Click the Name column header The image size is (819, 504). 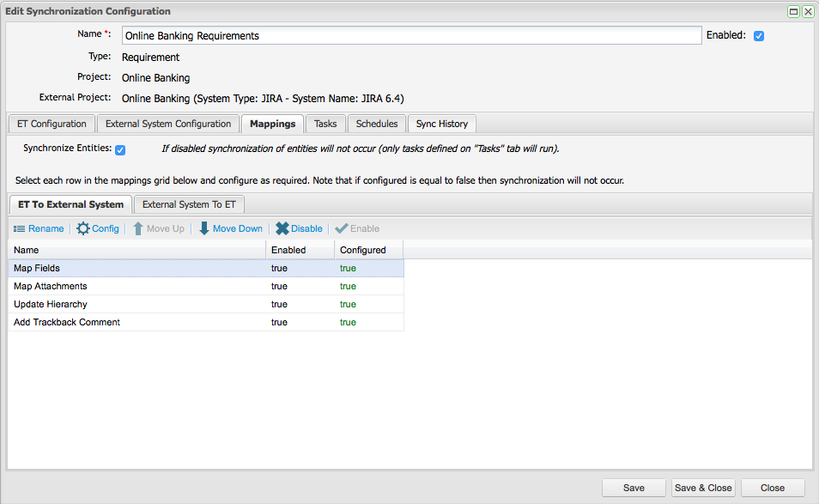(137, 250)
